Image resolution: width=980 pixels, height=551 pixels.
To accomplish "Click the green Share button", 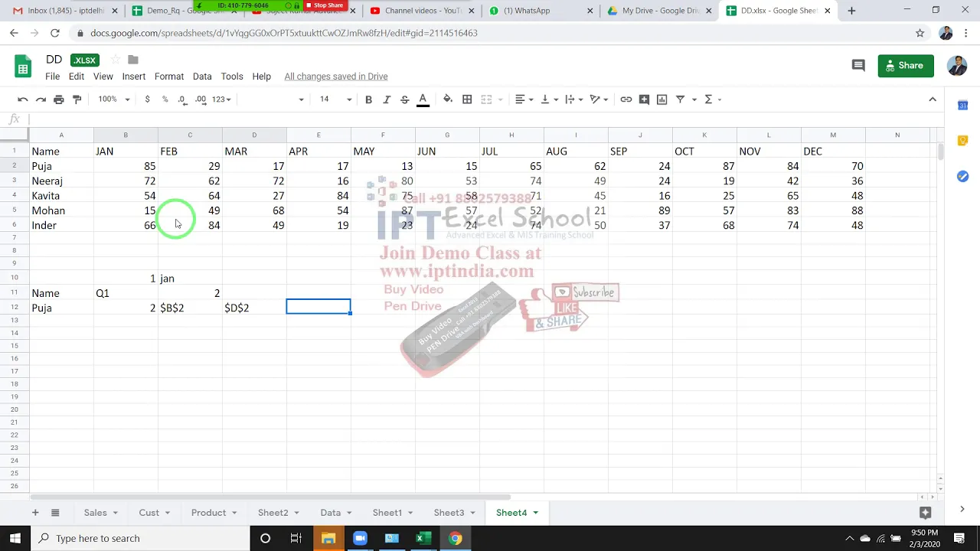I will click(x=906, y=66).
